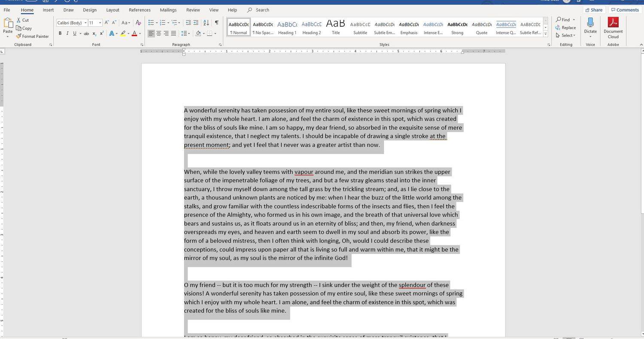Apply the yellow text highlight color
Image resolution: width=644 pixels, height=339 pixels.
click(x=123, y=33)
